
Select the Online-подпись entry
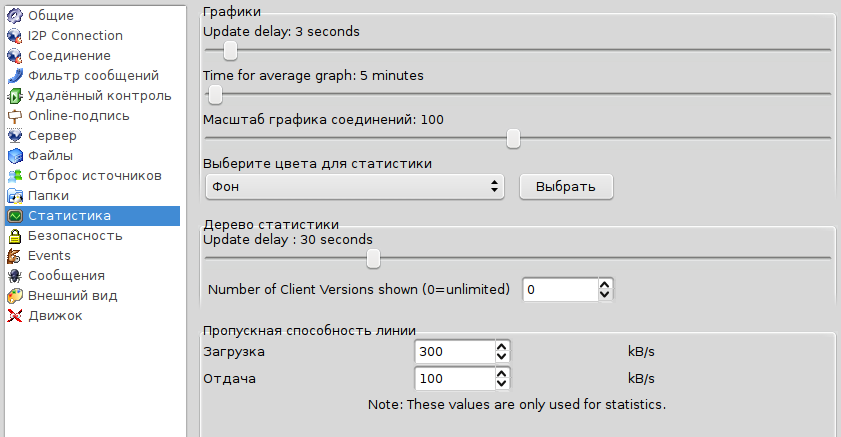[x=92, y=116]
